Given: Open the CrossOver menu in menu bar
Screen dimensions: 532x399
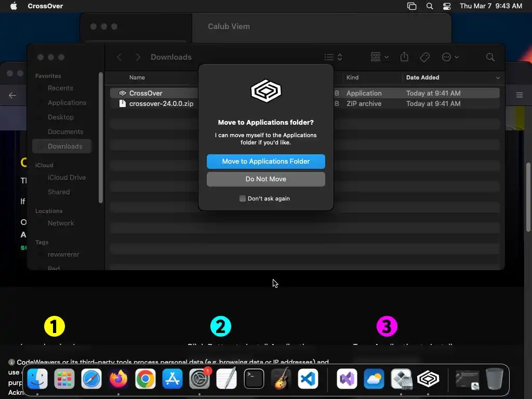Looking at the screenshot, I should click(x=45, y=6).
